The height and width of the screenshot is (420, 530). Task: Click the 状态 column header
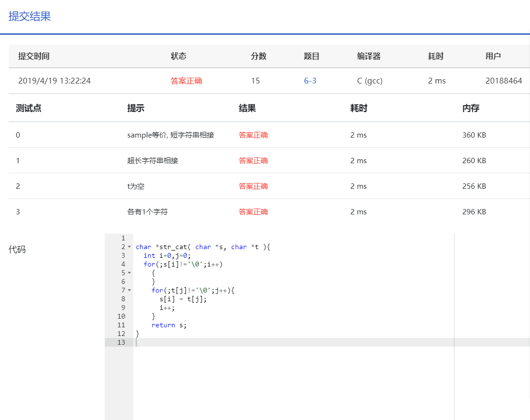179,56
